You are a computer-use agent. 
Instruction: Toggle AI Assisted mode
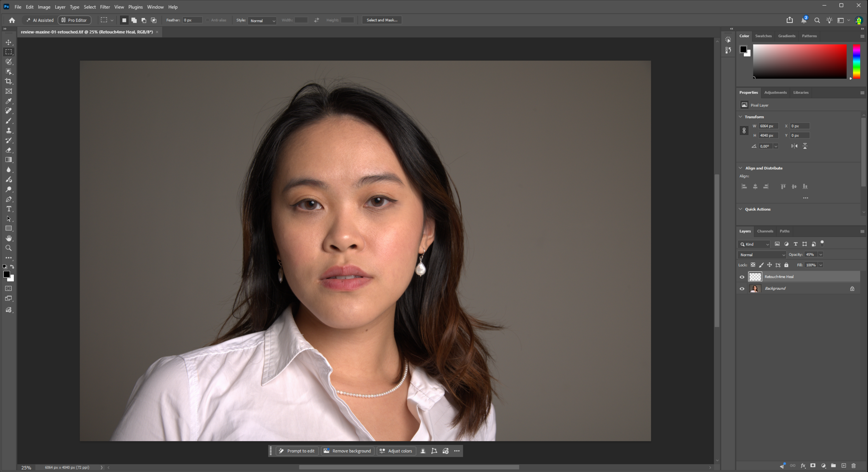click(40, 20)
